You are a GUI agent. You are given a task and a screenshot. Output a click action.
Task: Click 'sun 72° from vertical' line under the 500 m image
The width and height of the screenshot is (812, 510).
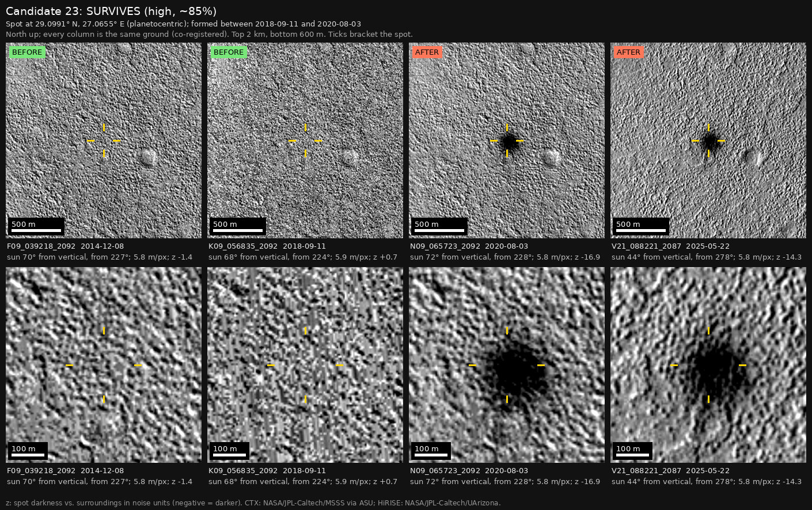(505, 257)
